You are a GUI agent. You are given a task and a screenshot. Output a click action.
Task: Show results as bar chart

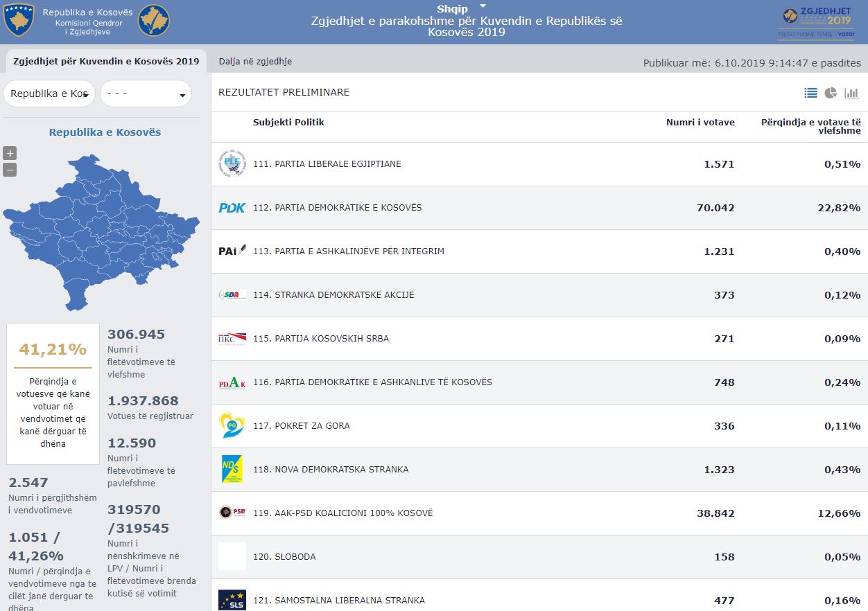coord(851,93)
